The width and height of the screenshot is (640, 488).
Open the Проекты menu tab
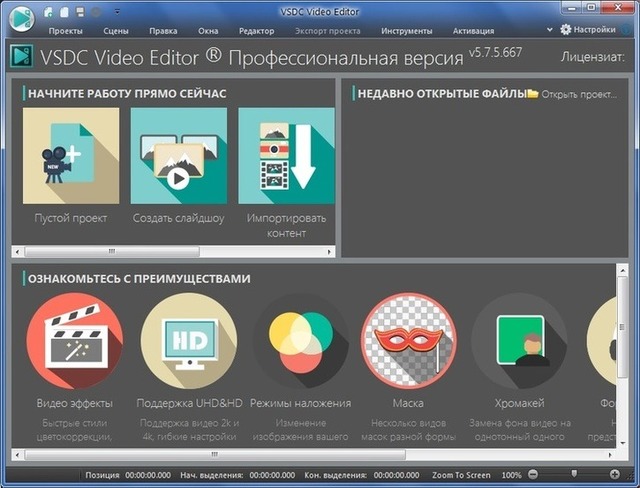(x=65, y=31)
